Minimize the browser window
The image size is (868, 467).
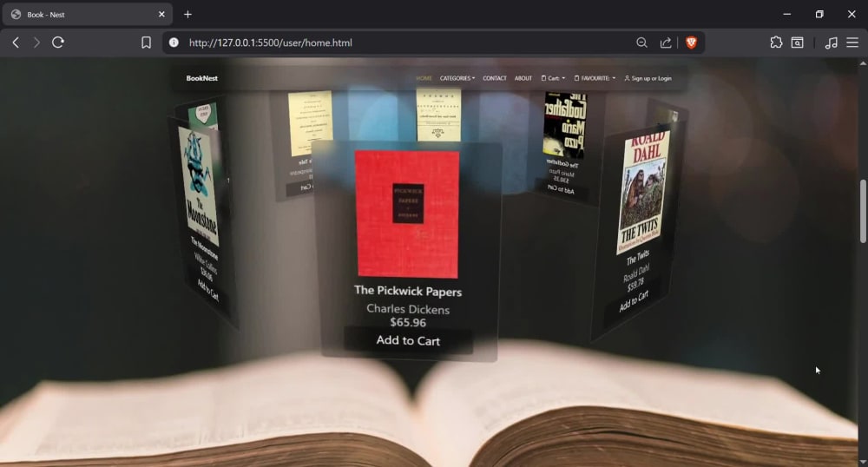tap(787, 15)
